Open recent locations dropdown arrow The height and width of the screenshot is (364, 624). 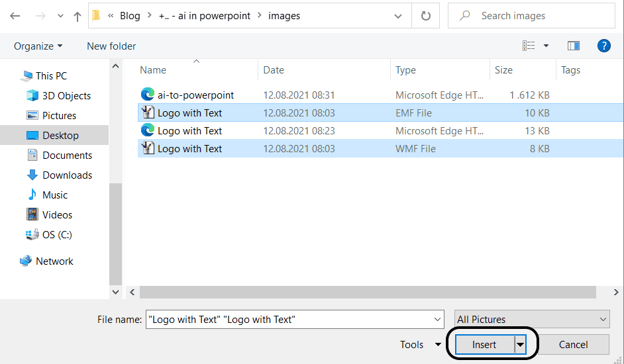click(60, 16)
